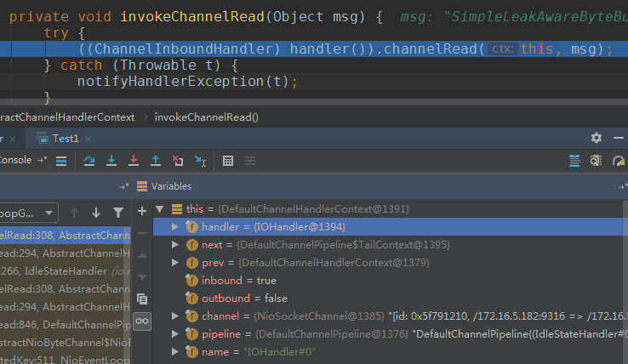628x364 pixels.
Task: Click the Variables panel vertical scrollbar
Action: point(625,282)
